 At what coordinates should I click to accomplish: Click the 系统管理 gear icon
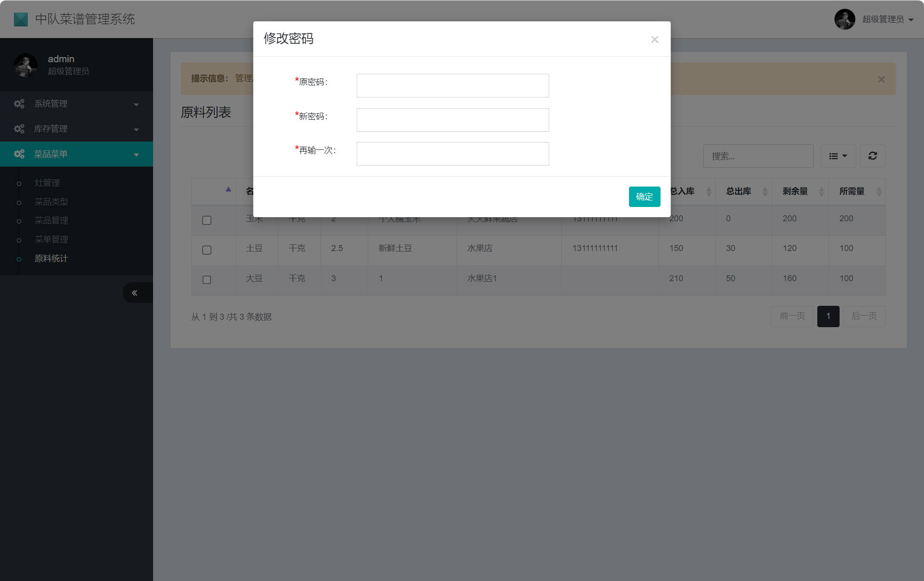(19, 103)
